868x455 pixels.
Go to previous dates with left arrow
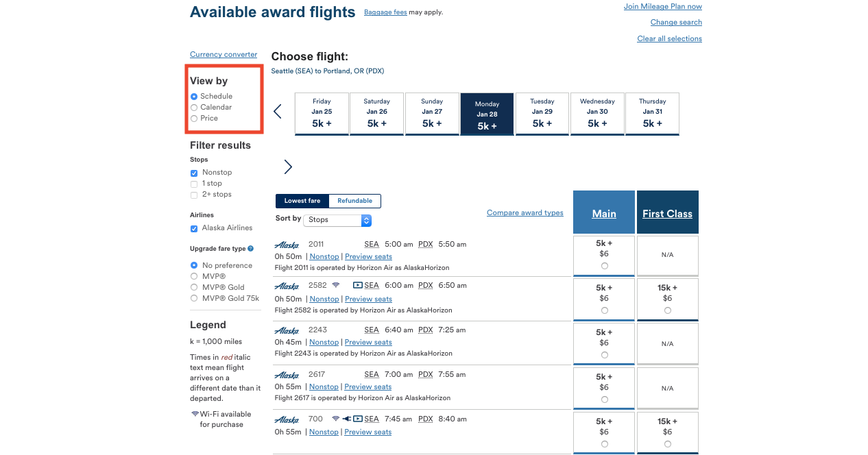click(x=278, y=111)
